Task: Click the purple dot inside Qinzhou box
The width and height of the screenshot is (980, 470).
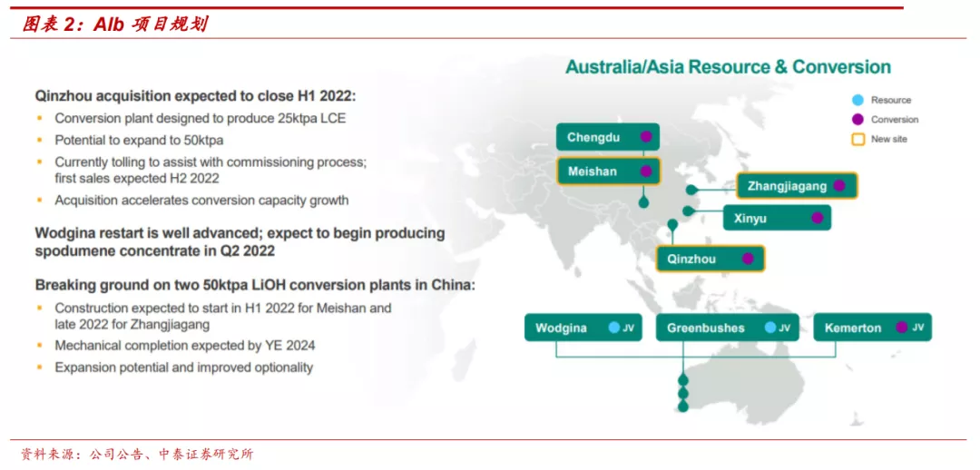Action: click(x=748, y=259)
